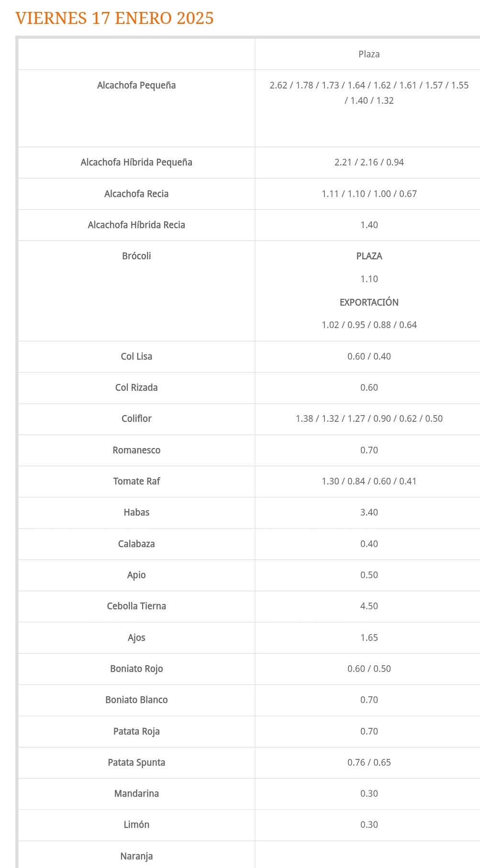Click the Alcachofa Recia product name
The width and height of the screenshot is (480, 868).
click(x=136, y=194)
